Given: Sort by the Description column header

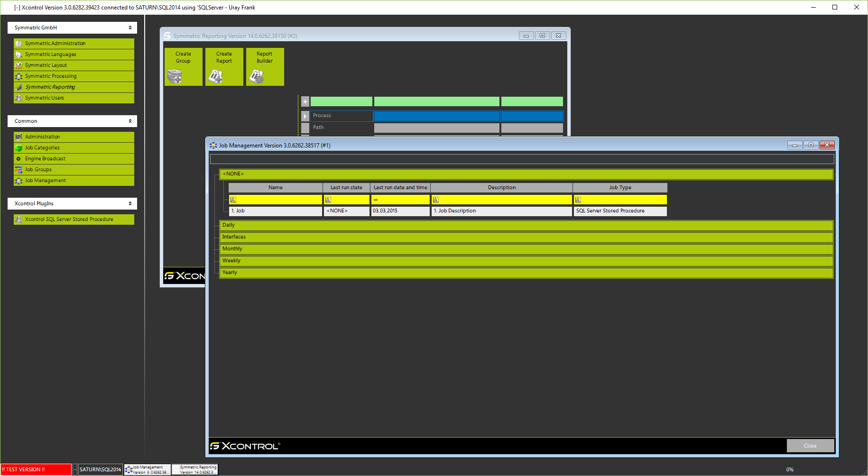Looking at the screenshot, I should tap(502, 188).
